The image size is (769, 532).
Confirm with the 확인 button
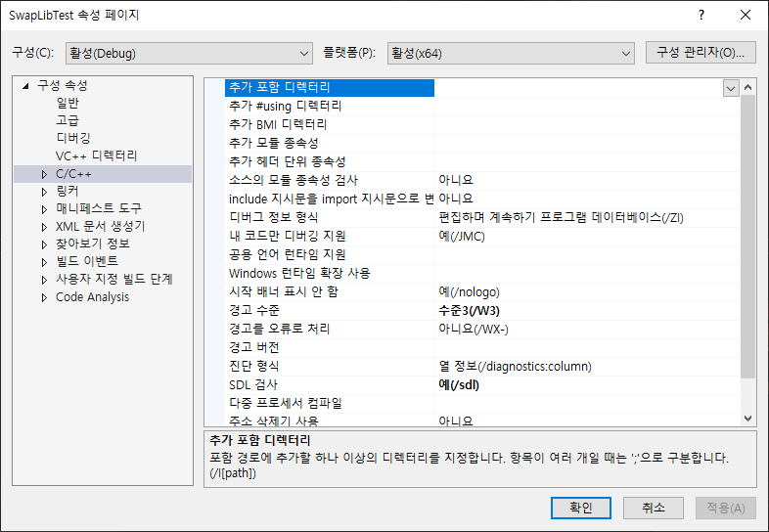pyautogui.click(x=581, y=508)
